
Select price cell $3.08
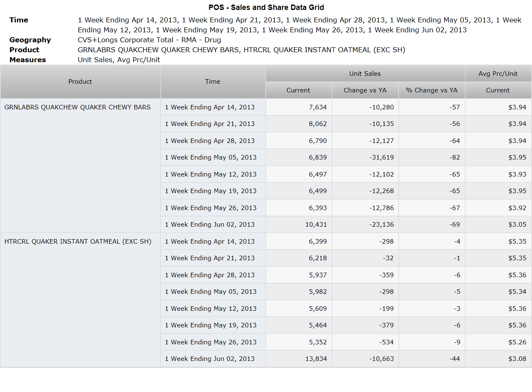click(x=498, y=358)
